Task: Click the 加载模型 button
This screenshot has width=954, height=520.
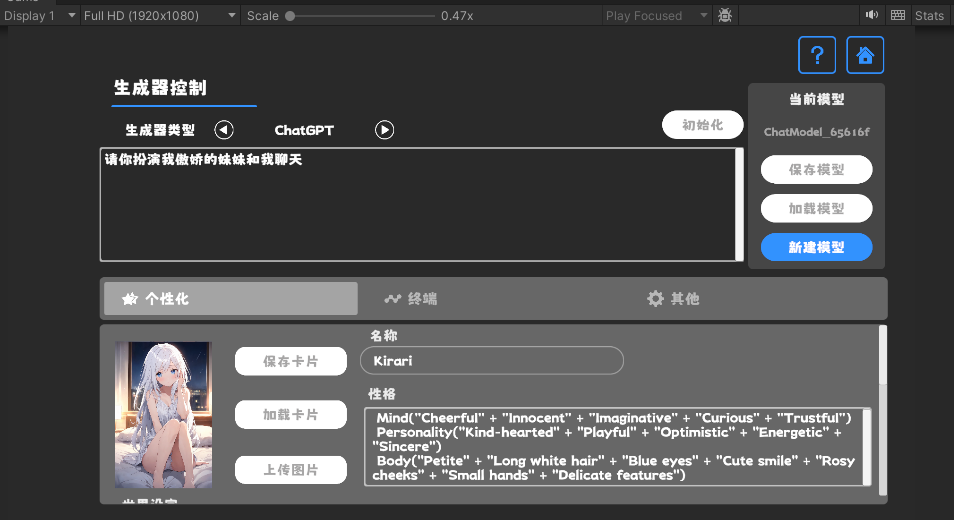Action: coord(816,209)
